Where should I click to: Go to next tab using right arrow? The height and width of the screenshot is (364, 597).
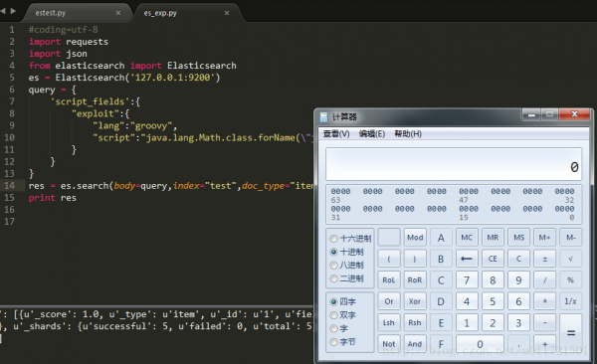point(13,11)
